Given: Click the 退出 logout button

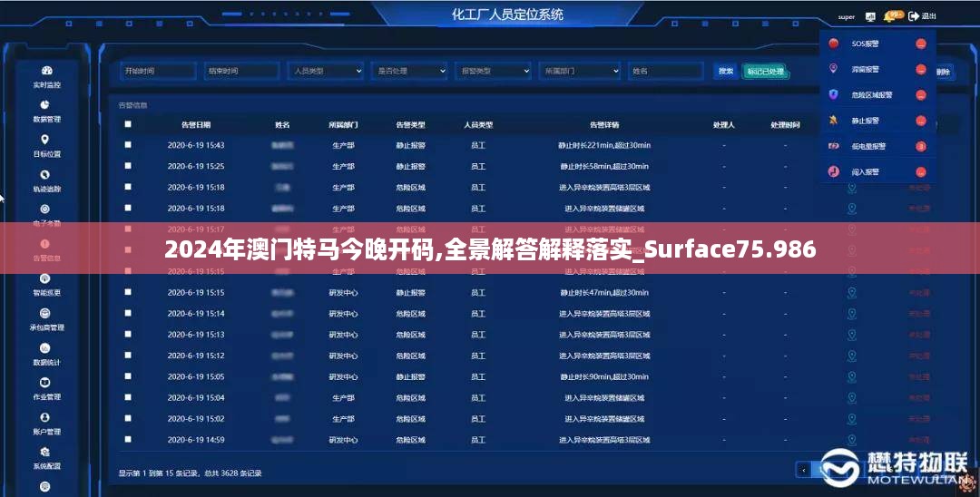Looking at the screenshot, I should point(923,16).
